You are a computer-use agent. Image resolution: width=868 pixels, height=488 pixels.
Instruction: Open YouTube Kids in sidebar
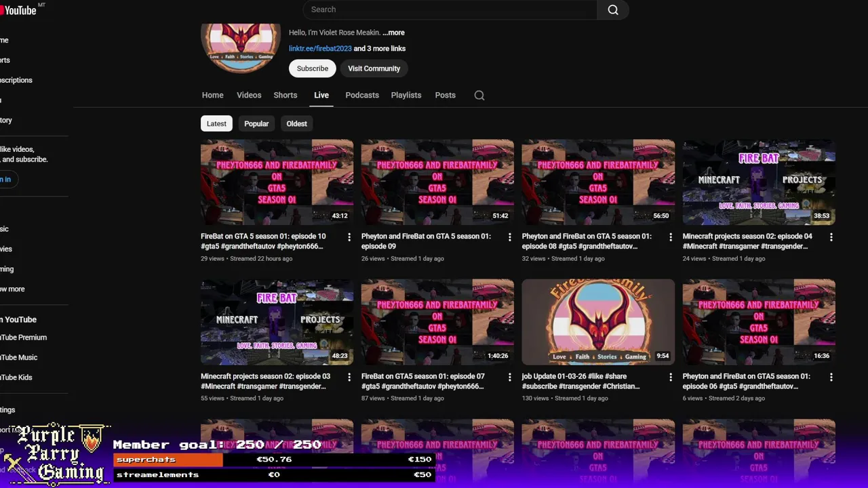(x=16, y=378)
